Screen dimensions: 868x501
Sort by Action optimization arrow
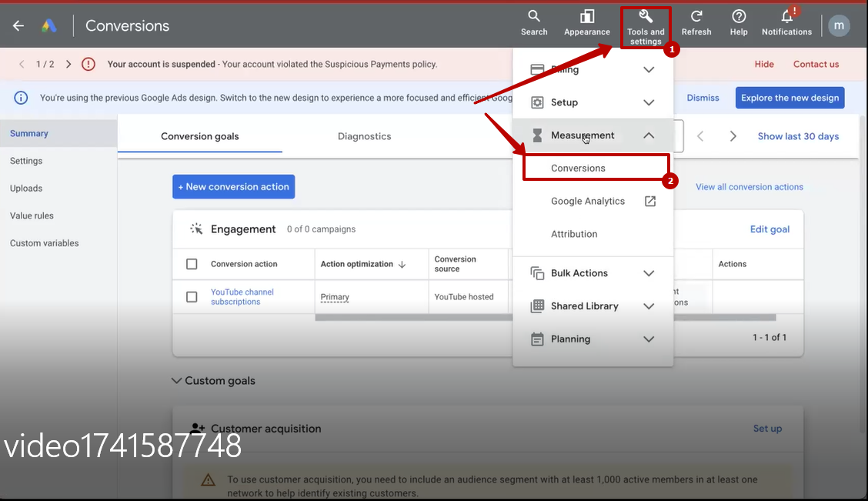click(x=402, y=264)
